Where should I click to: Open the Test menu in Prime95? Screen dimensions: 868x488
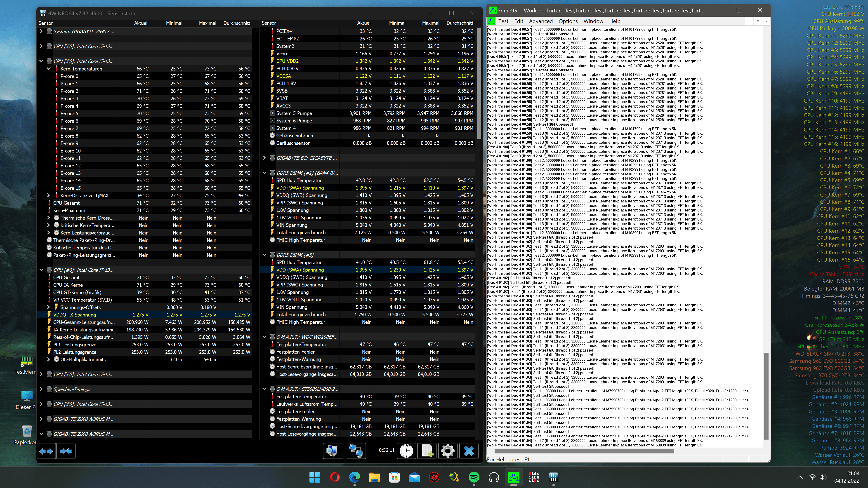tap(503, 21)
